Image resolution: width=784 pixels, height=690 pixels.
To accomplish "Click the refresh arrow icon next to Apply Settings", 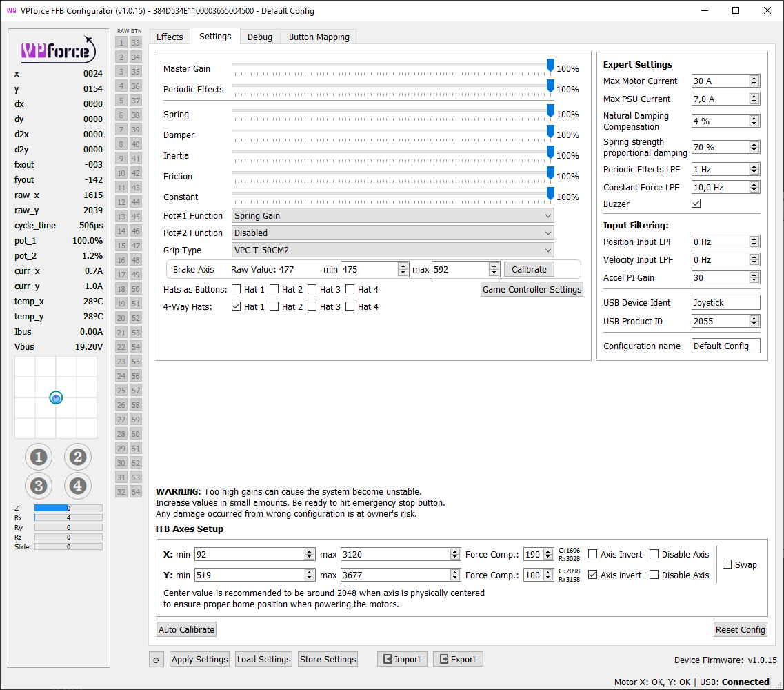I will pyautogui.click(x=157, y=659).
